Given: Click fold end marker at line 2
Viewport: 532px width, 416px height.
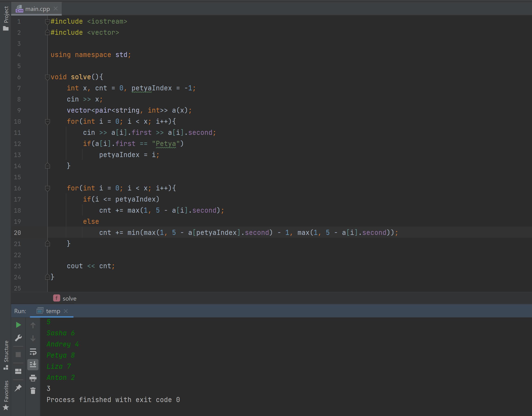Looking at the screenshot, I should pos(48,32).
